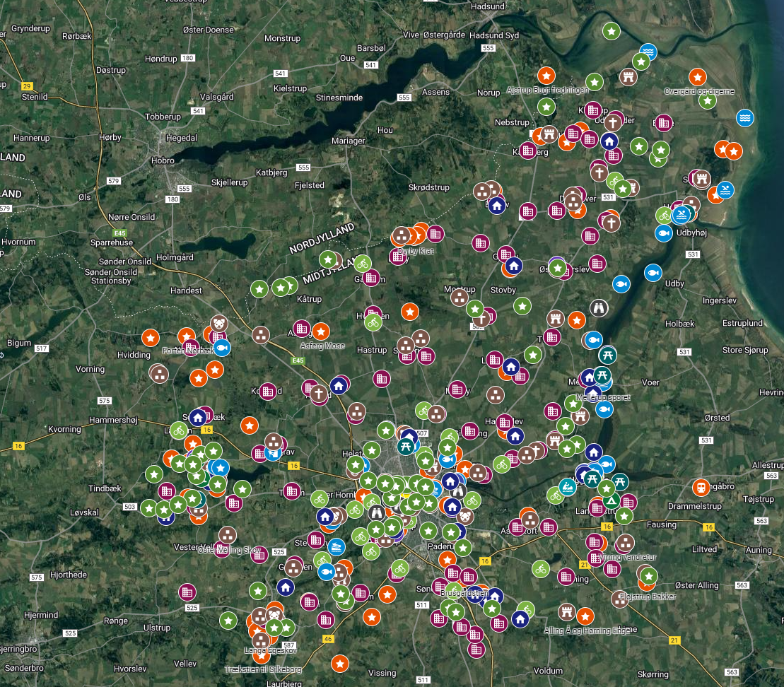Select the blue fish marker beside Forten Nørbæk
This screenshot has width=784, height=687.
coord(221,347)
